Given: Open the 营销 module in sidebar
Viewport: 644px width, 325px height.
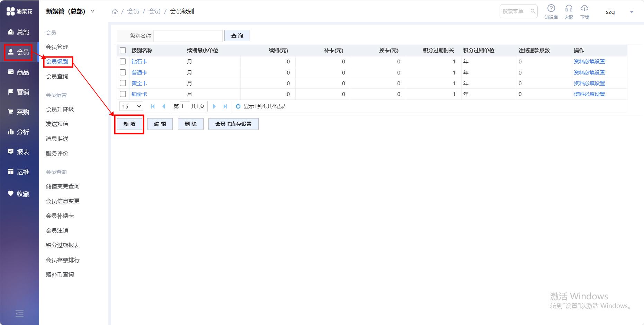Looking at the screenshot, I should coord(19,92).
